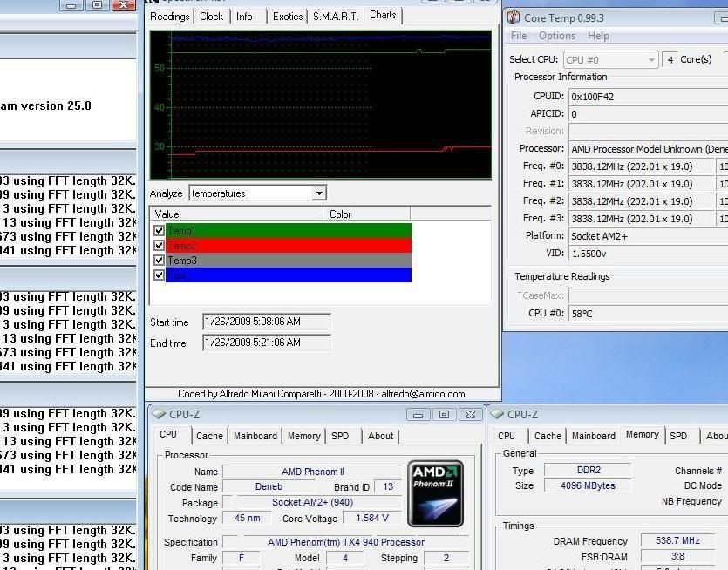The image size is (728, 570).
Task: Click the Code Name Deneb field
Action: 269,487
